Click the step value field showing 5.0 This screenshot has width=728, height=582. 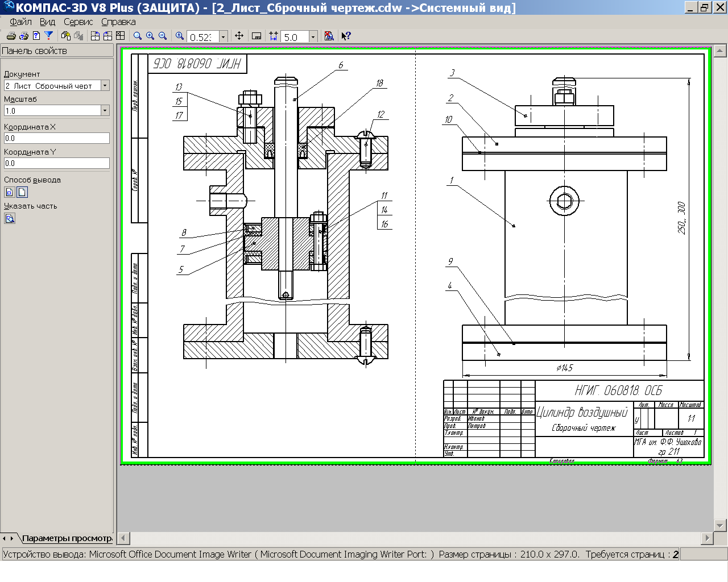point(295,36)
